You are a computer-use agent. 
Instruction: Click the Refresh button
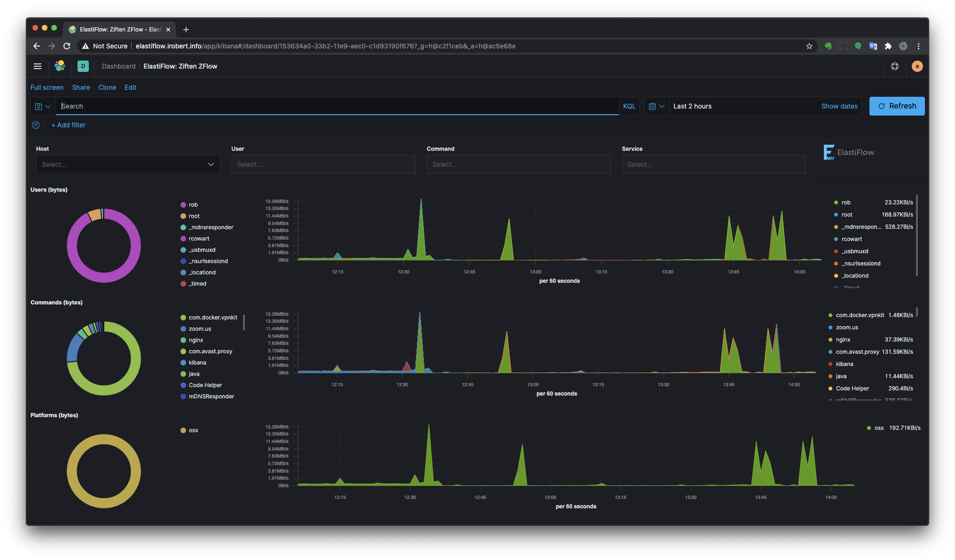coord(897,106)
